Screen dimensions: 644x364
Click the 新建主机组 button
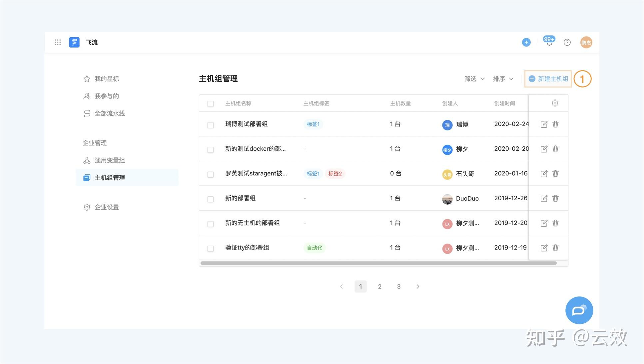click(547, 79)
